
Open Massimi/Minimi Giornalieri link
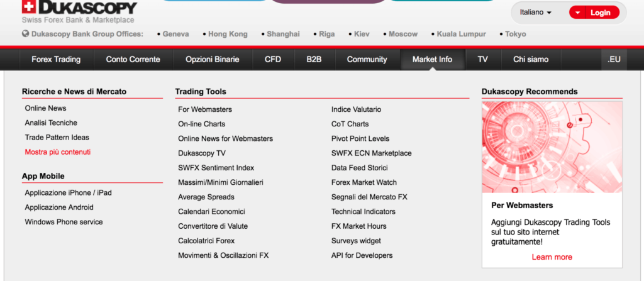(x=221, y=182)
